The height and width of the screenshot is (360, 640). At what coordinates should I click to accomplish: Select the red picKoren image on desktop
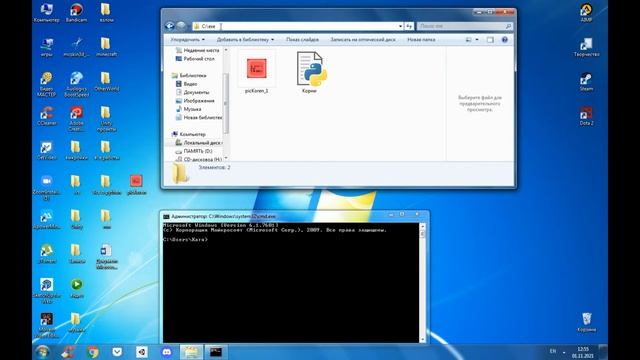(136, 184)
